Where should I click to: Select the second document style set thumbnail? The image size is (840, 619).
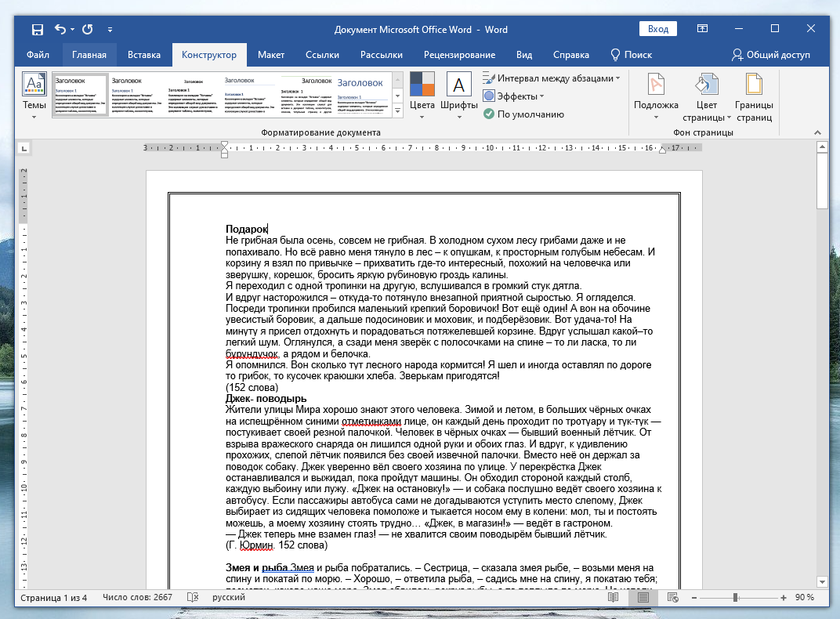(136, 94)
